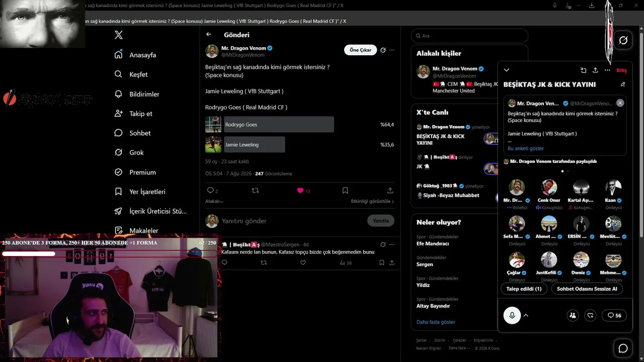Vote for Jamie Leweling in the poll
Image resolution: width=644 pixels, height=362 pixels.
coord(255,145)
